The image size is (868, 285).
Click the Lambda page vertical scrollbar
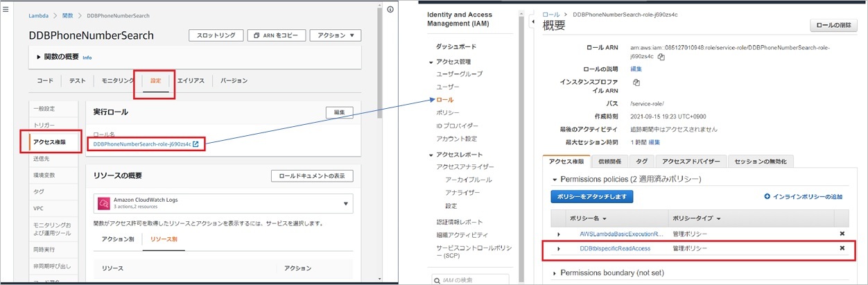(379, 62)
